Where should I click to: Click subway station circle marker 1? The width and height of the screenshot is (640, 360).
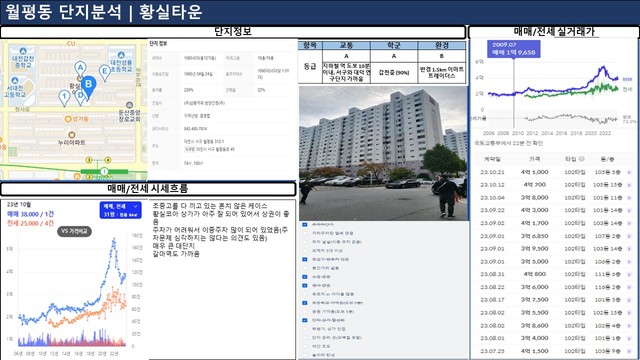pos(104,171)
